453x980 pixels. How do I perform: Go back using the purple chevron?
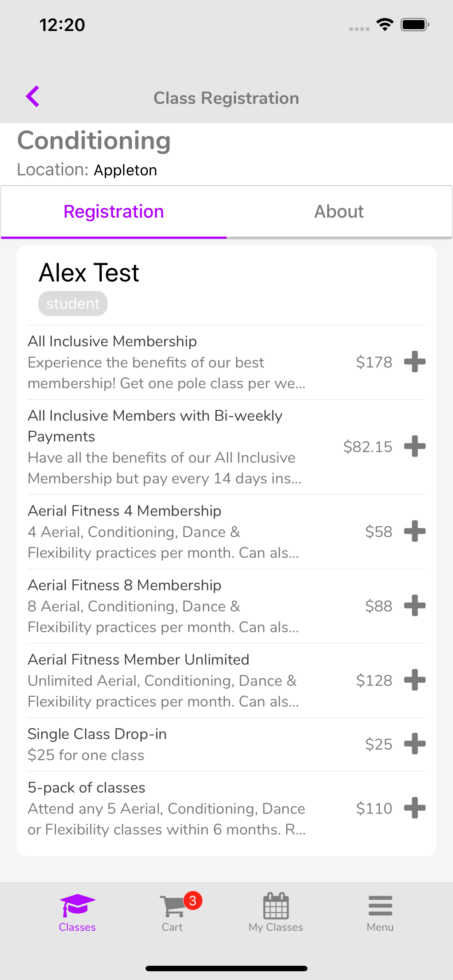click(33, 96)
